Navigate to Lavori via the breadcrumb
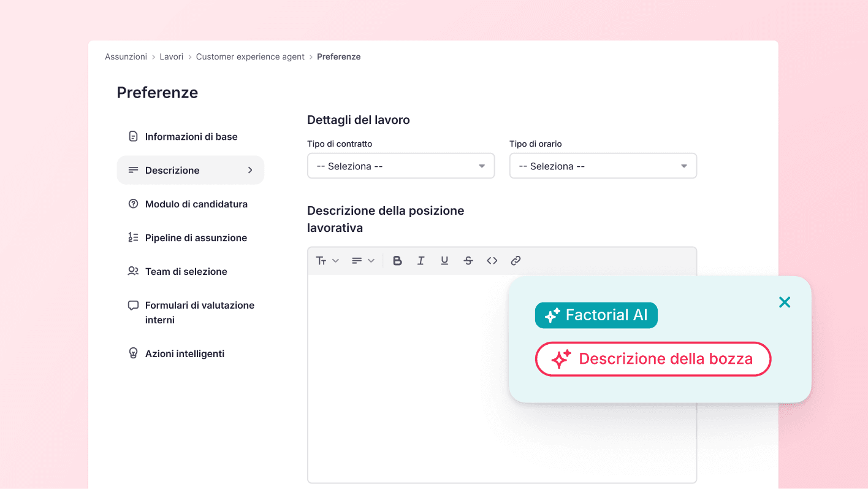868x489 pixels. pos(171,56)
